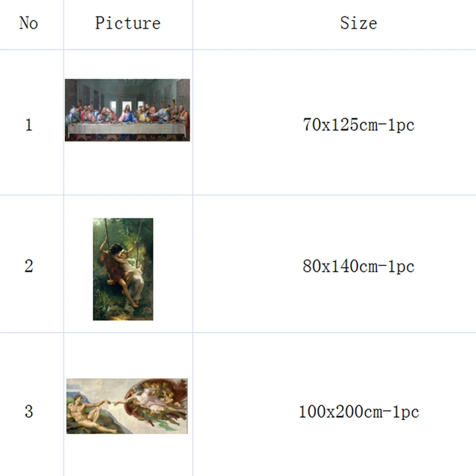The height and width of the screenshot is (476, 476).
Task: Click the column divider between Picture and Size headers
Action: (x=193, y=23)
